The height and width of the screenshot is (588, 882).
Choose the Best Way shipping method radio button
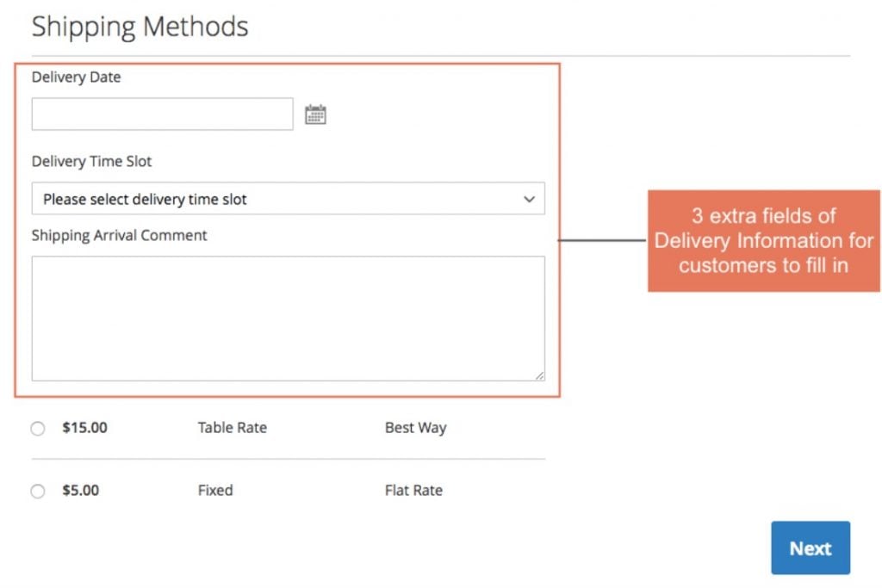pos(37,428)
